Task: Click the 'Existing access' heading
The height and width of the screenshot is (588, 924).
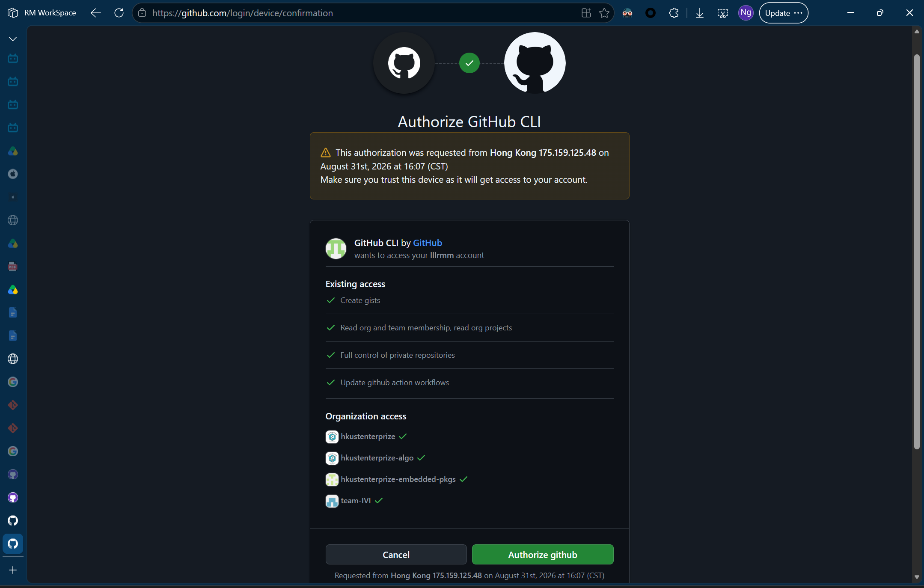Action: 355,284
